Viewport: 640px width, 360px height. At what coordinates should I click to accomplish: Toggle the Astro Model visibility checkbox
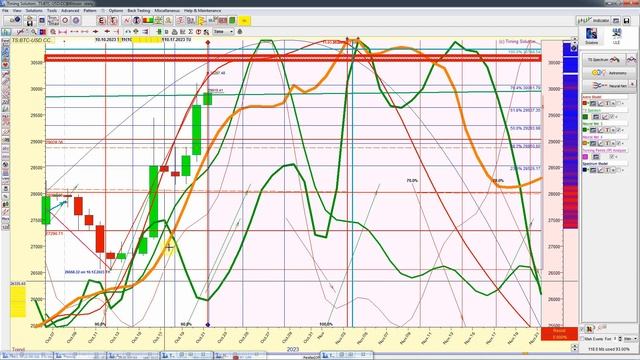tap(619, 103)
